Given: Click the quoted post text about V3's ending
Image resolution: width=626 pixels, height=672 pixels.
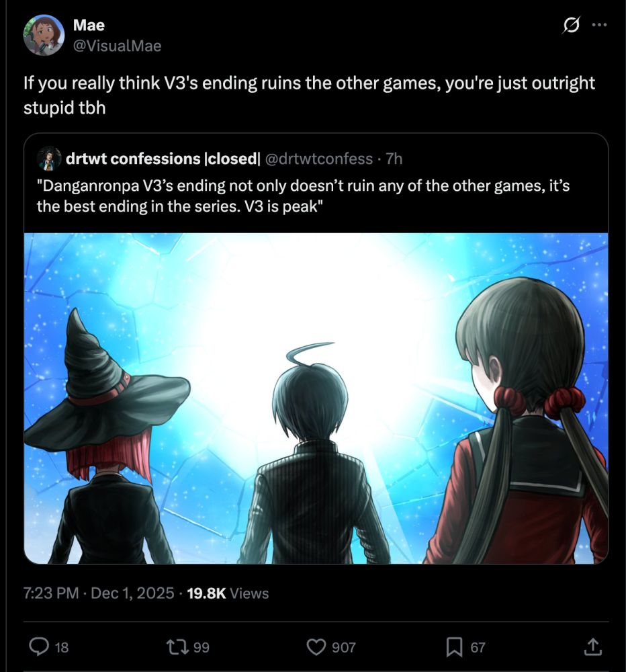Looking at the screenshot, I should pyautogui.click(x=304, y=196).
